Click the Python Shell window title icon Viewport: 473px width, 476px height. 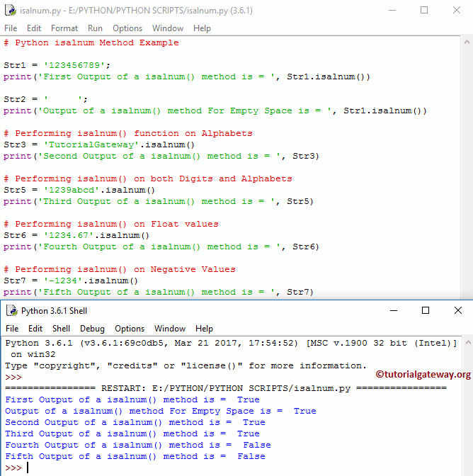tap(12, 310)
